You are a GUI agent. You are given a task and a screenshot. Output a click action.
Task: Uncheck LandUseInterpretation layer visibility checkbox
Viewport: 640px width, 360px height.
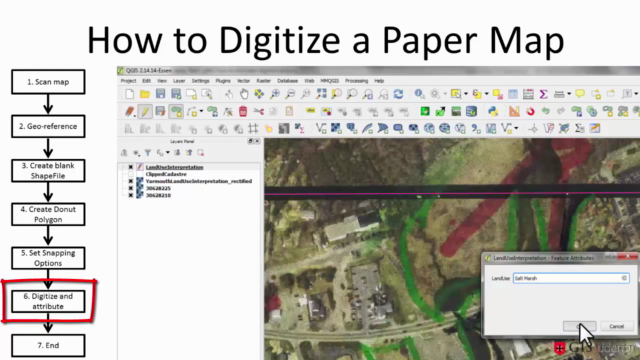tap(131, 167)
